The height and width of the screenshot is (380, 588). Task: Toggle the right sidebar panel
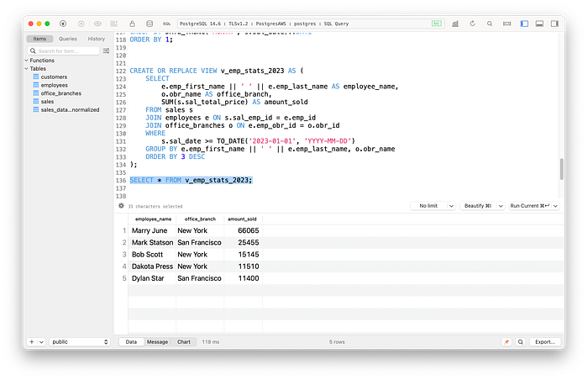554,24
